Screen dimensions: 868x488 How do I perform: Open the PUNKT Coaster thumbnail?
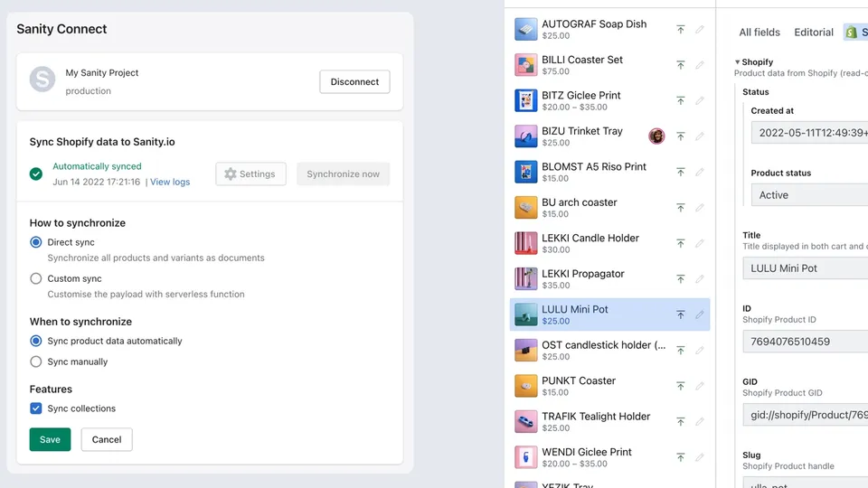pos(526,386)
